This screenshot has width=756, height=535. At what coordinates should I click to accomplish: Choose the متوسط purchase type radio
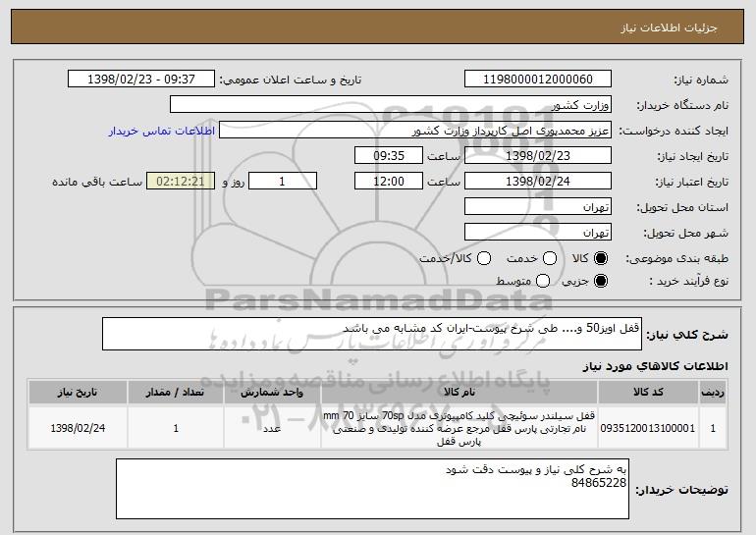tap(543, 281)
